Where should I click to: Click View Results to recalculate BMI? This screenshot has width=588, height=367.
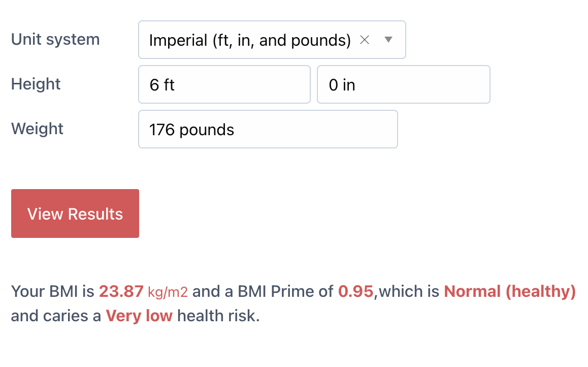click(x=75, y=213)
